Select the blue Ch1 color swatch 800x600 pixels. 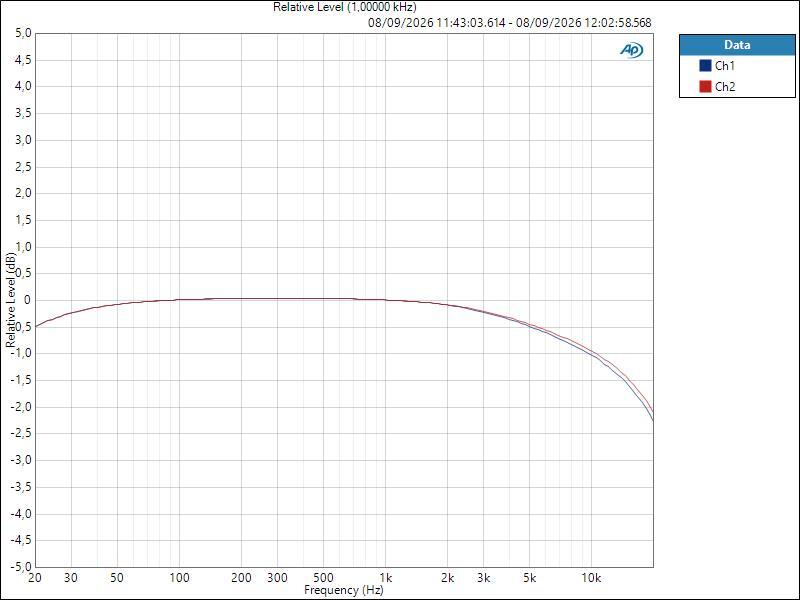point(705,66)
